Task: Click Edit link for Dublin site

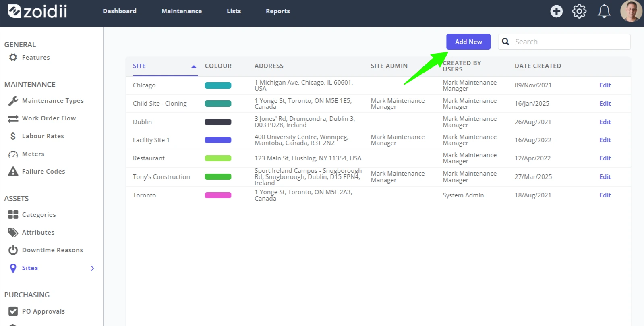Action: [x=605, y=122]
